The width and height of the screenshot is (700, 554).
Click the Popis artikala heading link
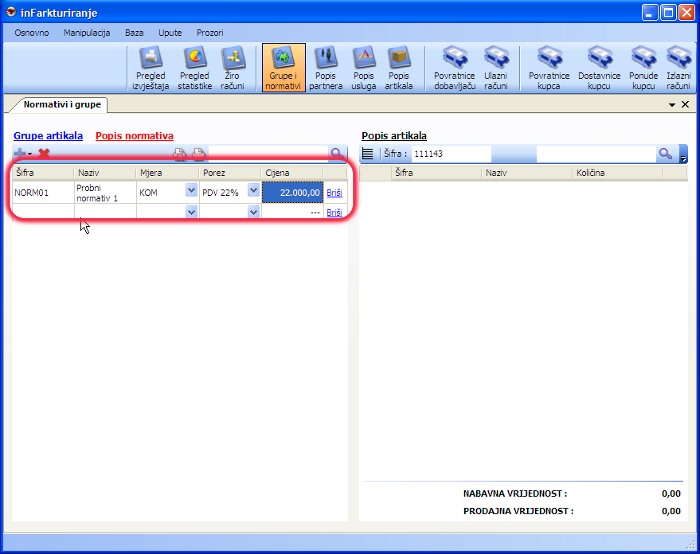click(x=394, y=136)
